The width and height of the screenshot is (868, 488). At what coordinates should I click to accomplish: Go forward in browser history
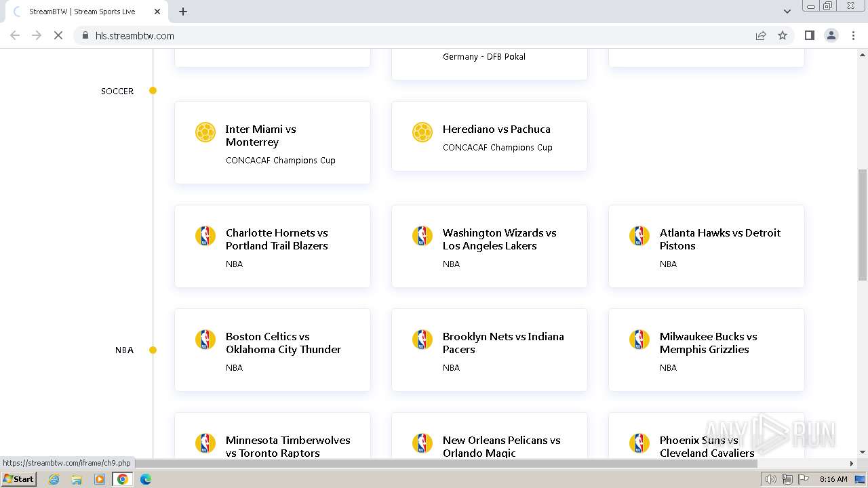(x=37, y=35)
